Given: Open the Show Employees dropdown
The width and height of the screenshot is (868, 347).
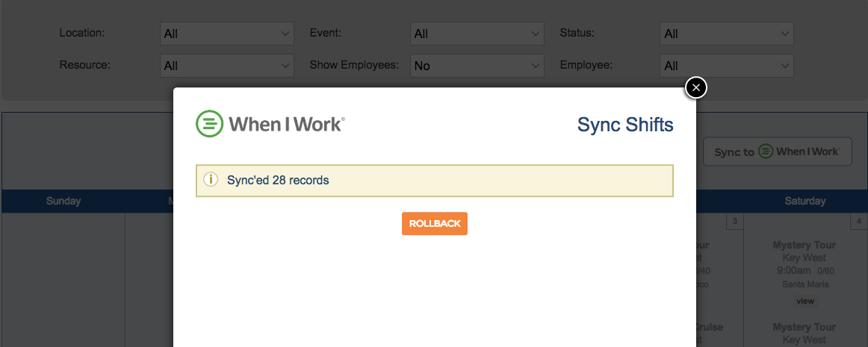Looking at the screenshot, I should pos(477,66).
